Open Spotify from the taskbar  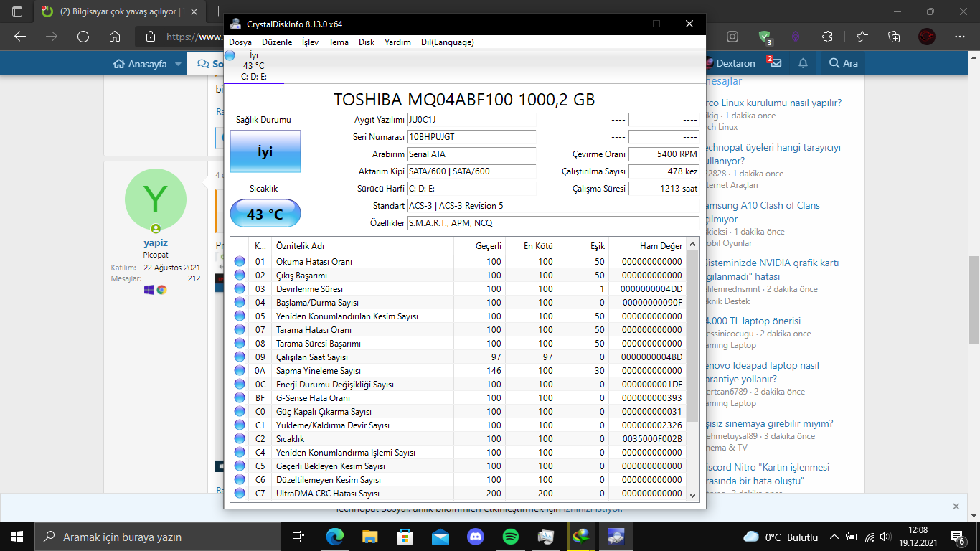coord(511,537)
